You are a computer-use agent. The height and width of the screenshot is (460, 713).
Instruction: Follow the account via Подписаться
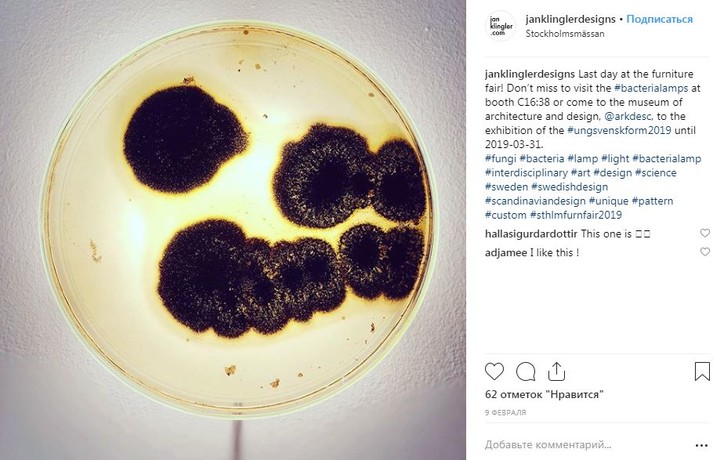659,19
